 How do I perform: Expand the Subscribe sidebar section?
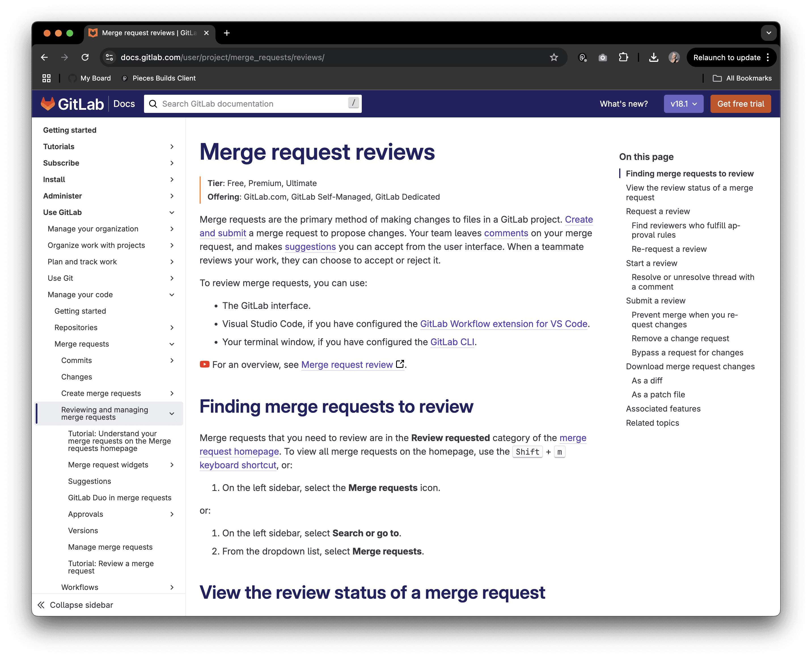(172, 163)
